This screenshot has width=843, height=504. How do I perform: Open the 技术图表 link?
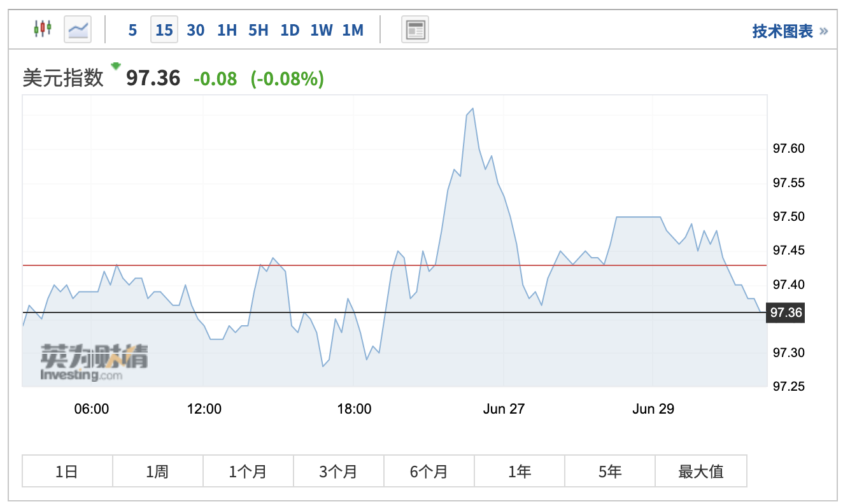tap(783, 31)
